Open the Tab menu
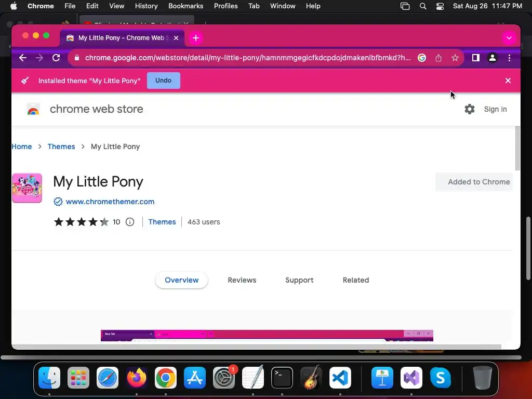532x399 pixels. pyautogui.click(x=254, y=6)
